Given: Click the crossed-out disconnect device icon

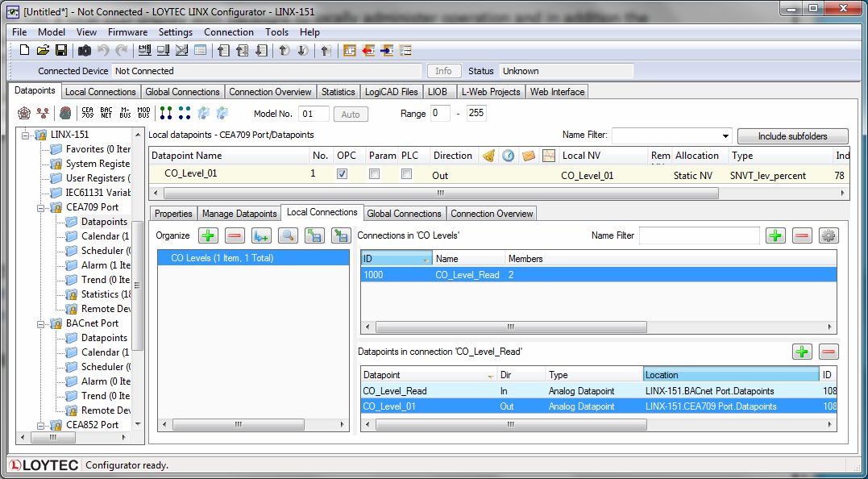Looking at the screenshot, I should [181, 50].
